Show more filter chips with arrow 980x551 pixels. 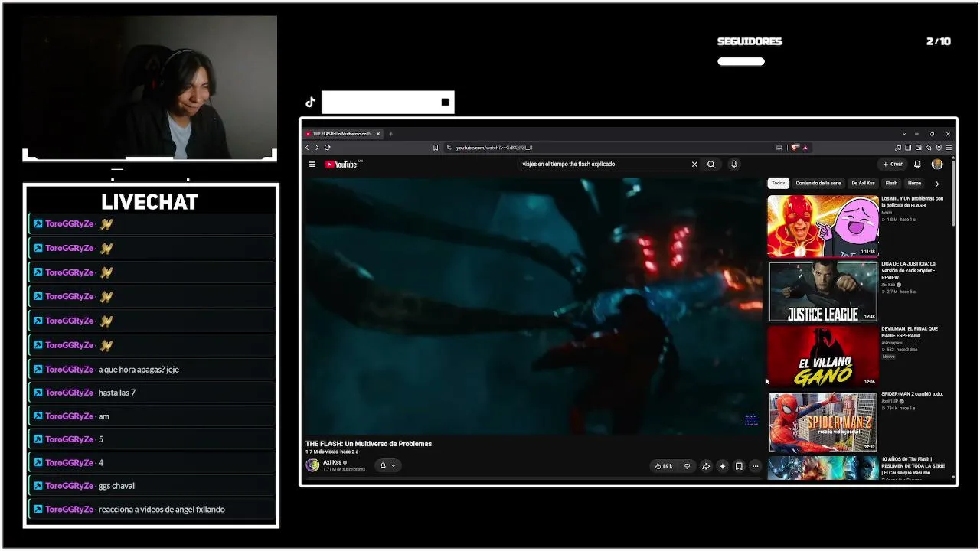tap(937, 184)
